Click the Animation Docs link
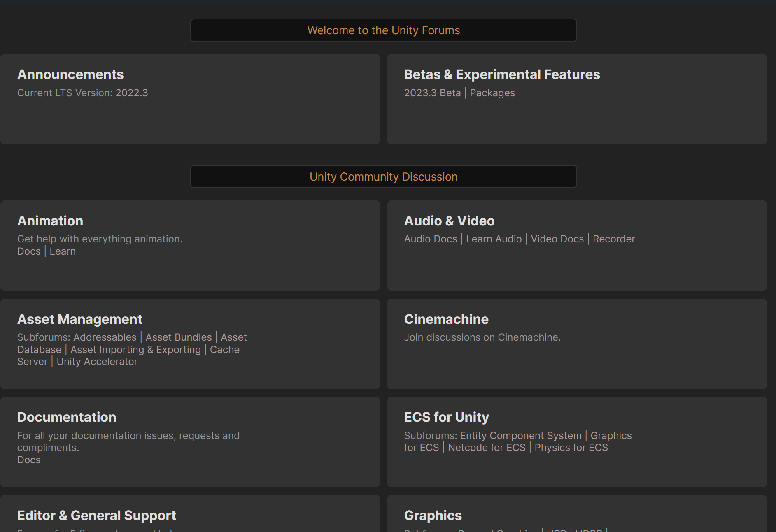Image resolution: width=776 pixels, height=532 pixels. [x=28, y=251]
